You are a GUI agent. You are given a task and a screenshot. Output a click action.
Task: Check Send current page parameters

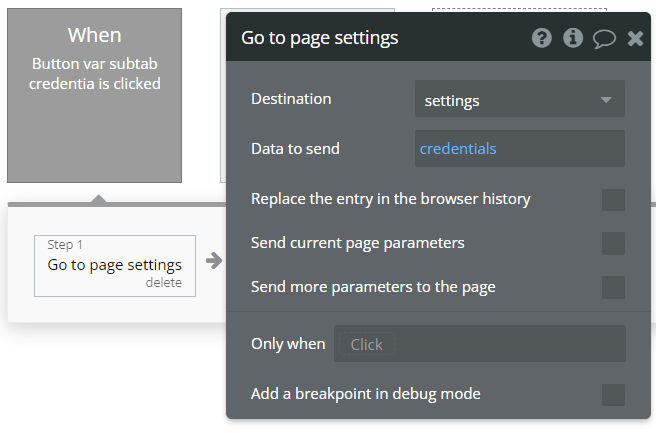(613, 243)
